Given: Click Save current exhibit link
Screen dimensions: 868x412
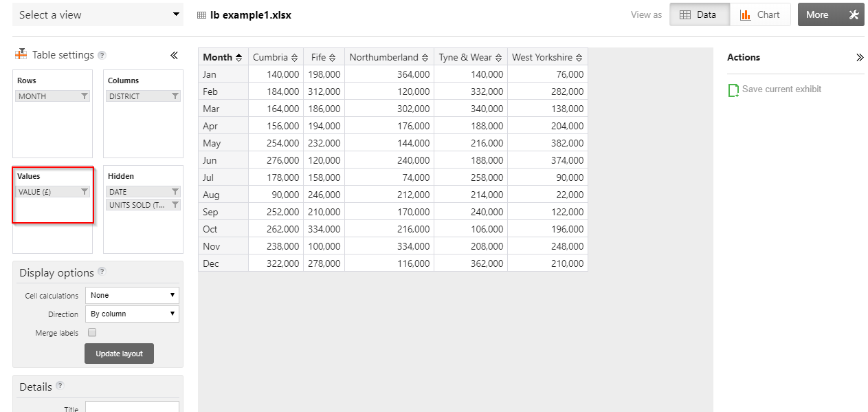Looking at the screenshot, I should point(781,89).
